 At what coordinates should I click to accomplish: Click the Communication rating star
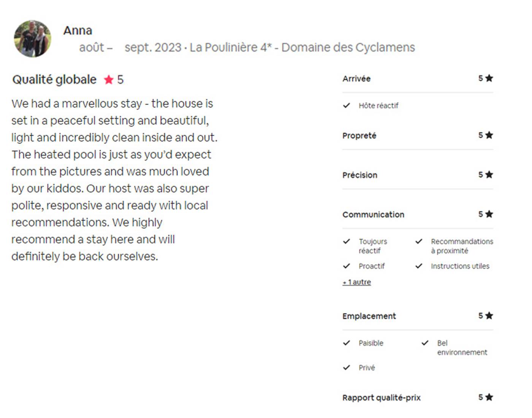[489, 214]
